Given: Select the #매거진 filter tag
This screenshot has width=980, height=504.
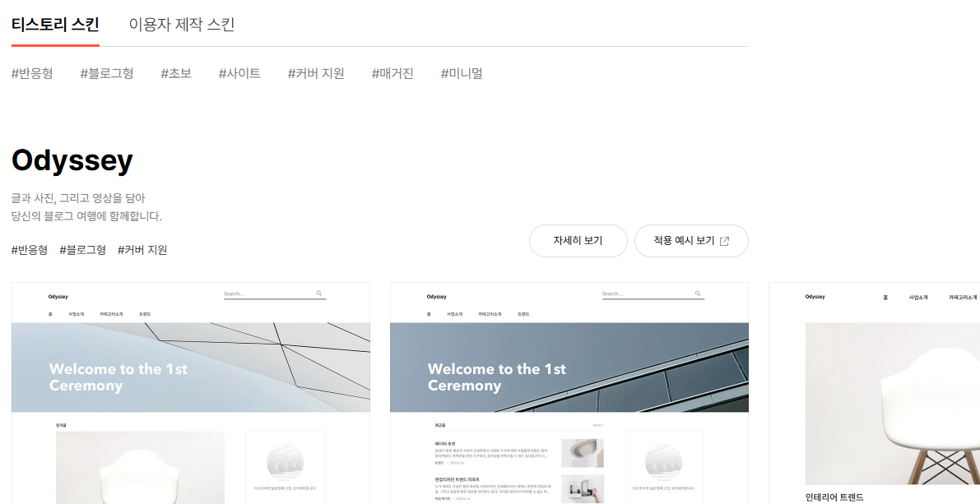Looking at the screenshot, I should point(392,72).
